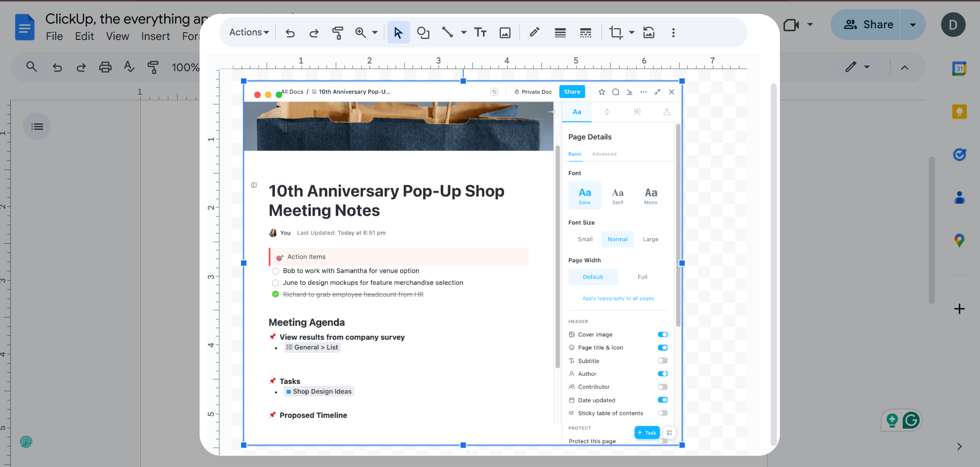Switch to the Advanced tab in Page Details
This screenshot has height=467, width=980.
pos(604,154)
